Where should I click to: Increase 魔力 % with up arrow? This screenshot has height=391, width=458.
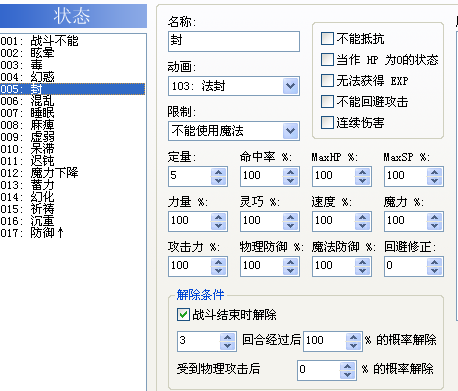(x=435, y=217)
